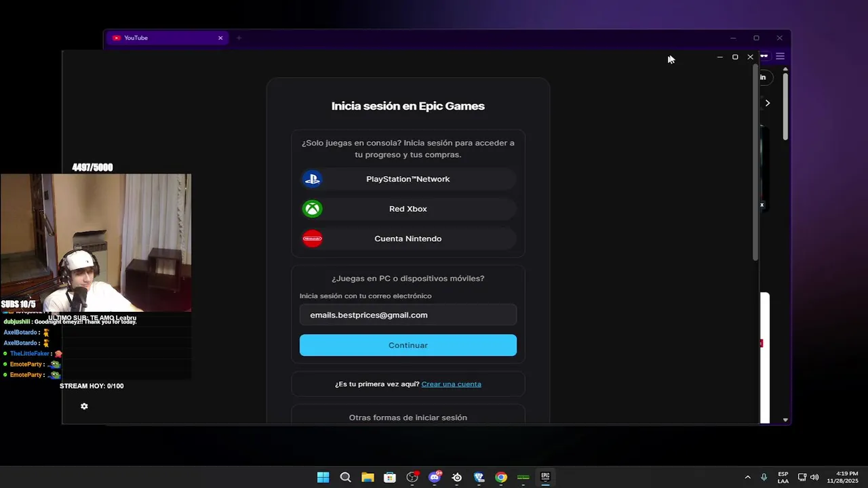The image size is (868, 488).
Task: Click the browser scrollbar down arrow
Action: pos(785,420)
